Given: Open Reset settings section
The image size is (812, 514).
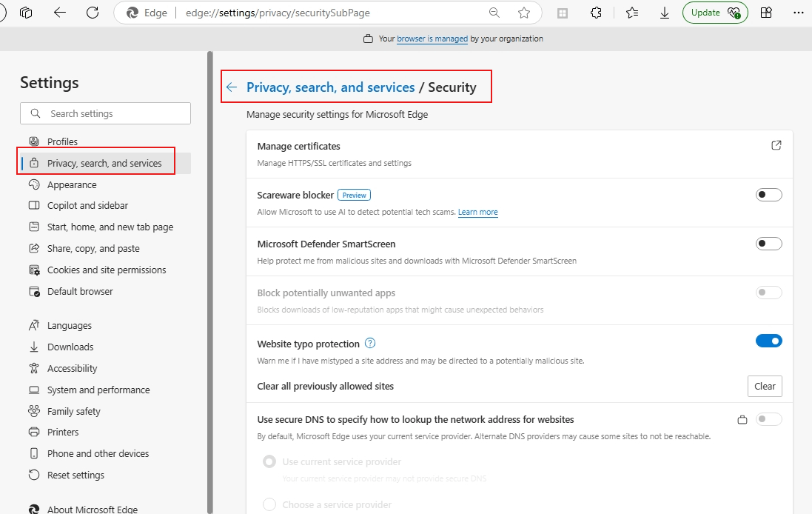Looking at the screenshot, I should [106, 475].
